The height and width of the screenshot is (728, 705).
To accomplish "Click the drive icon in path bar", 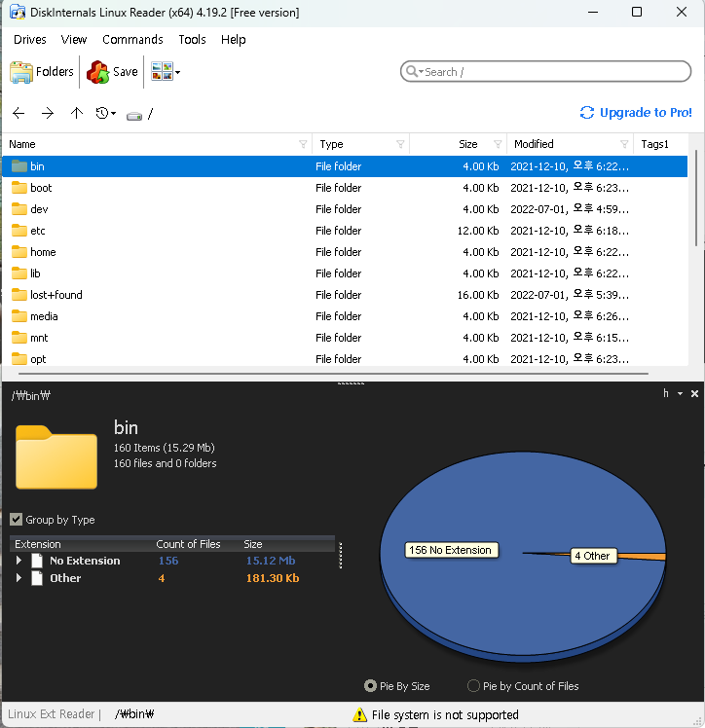I will coord(134,116).
